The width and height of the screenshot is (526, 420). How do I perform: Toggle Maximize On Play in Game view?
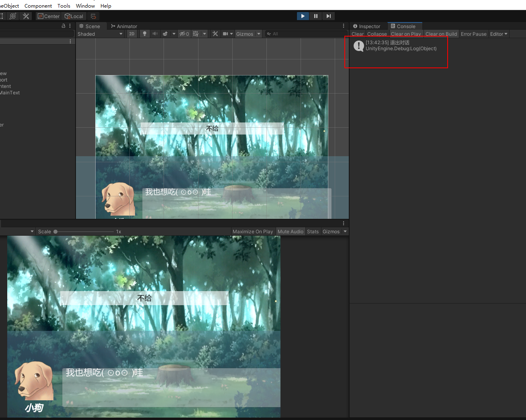point(253,232)
